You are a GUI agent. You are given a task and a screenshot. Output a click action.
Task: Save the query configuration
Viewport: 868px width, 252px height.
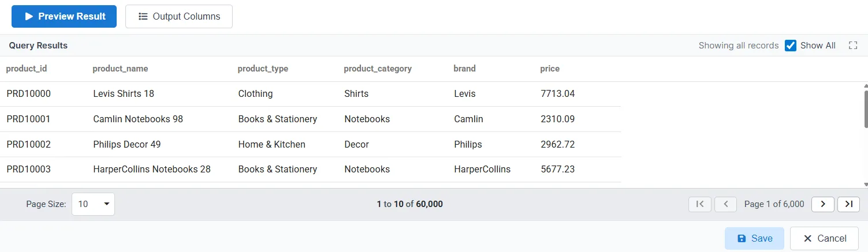click(754, 239)
